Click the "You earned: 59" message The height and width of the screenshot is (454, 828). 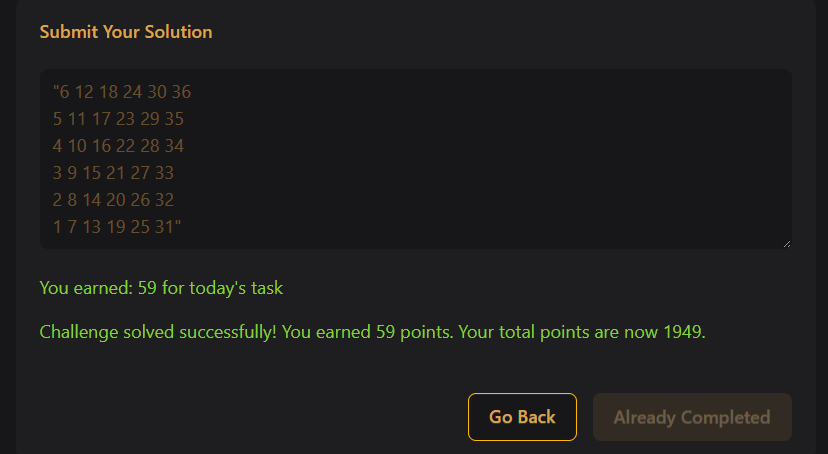(x=161, y=289)
